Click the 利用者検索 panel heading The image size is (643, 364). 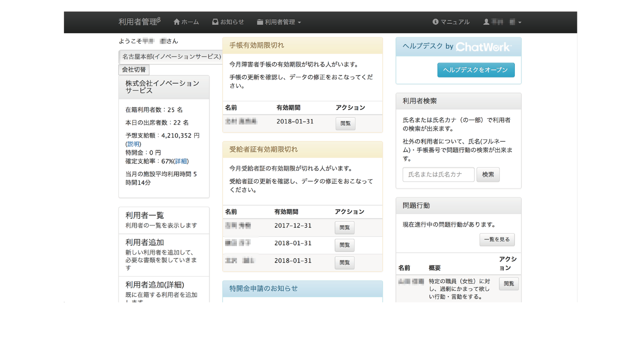pyautogui.click(x=459, y=101)
